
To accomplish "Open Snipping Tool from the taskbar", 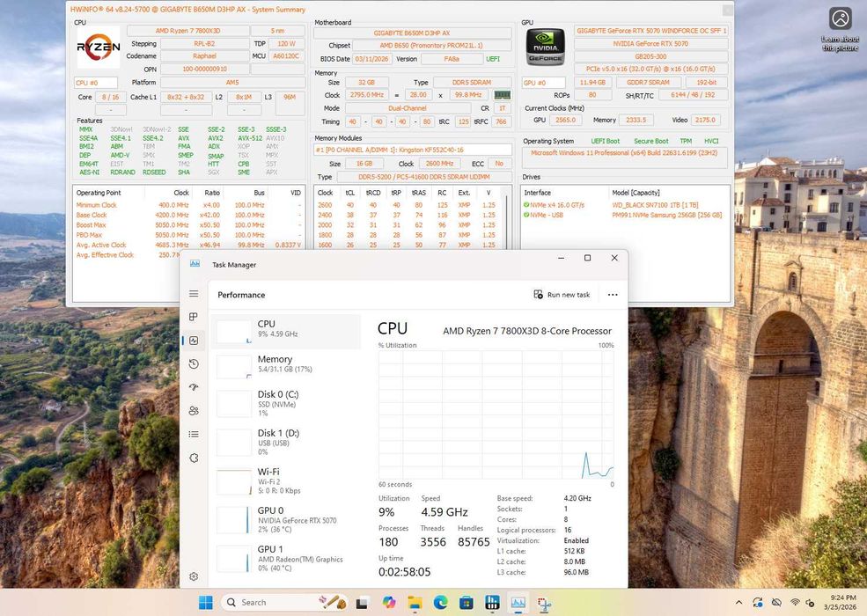I will tap(544, 604).
